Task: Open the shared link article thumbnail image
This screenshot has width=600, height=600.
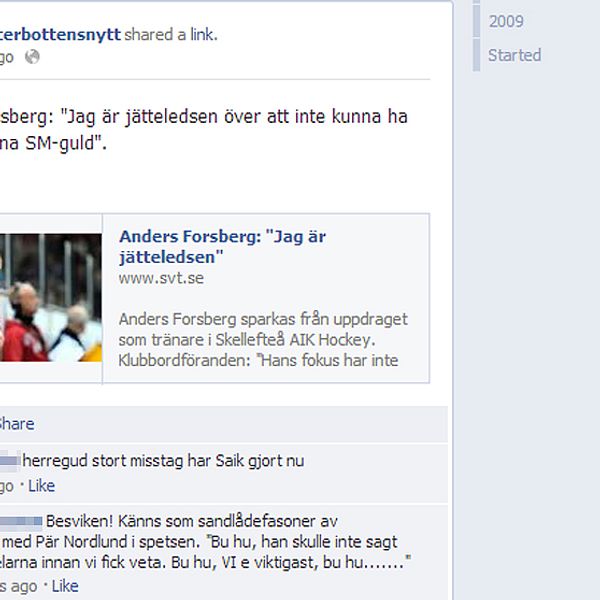Action: point(51,298)
